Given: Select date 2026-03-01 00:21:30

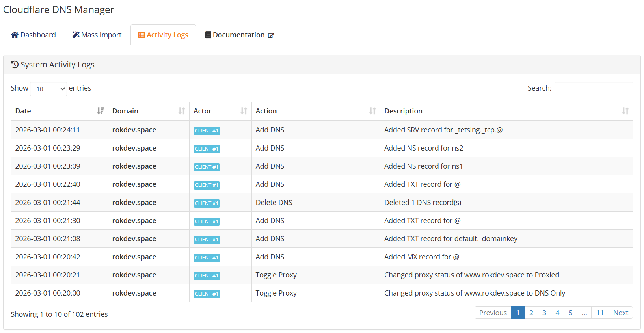Looking at the screenshot, I should tap(48, 220).
